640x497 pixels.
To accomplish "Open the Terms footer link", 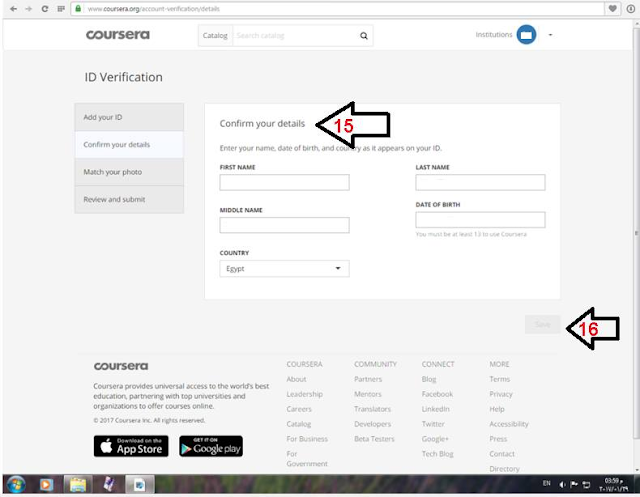I will pyautogui.click(x=500, y=379).
